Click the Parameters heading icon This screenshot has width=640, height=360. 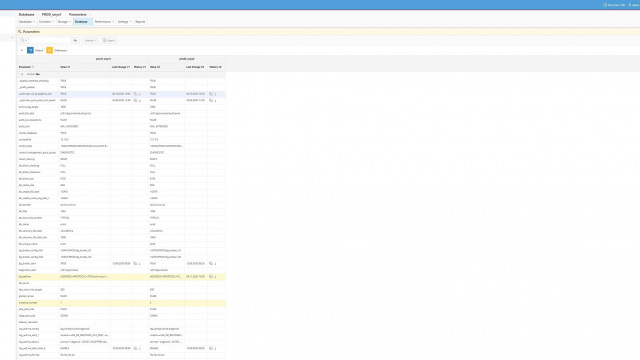coord(20,31)
